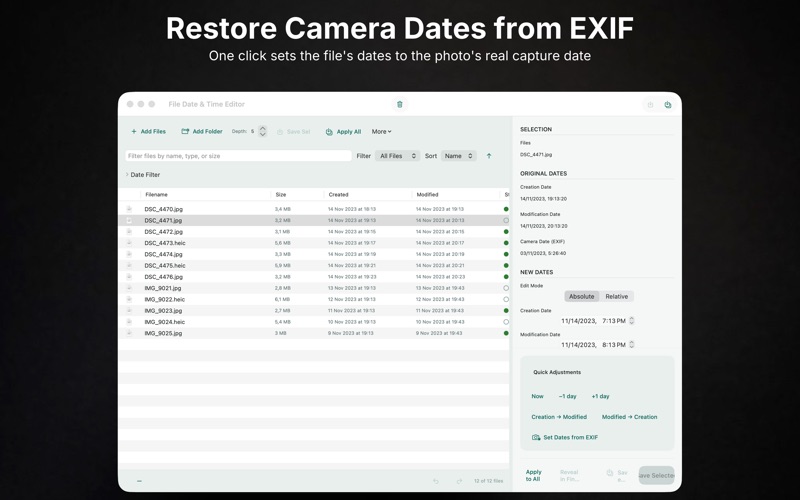Click the trash icon in title bar
The width and height of the screenshot is (800, 500).
coord(399,105)
